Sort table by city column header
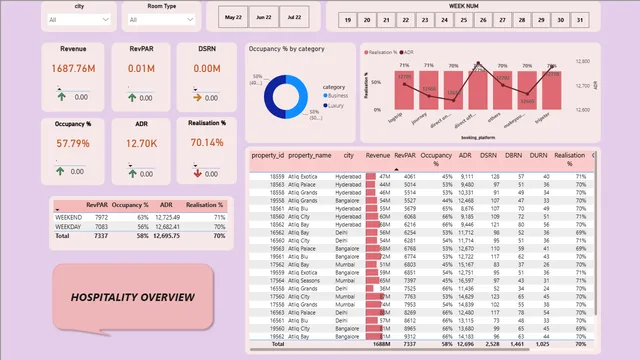This screenshot has height=360, width=640. click(x=349, y=156)
